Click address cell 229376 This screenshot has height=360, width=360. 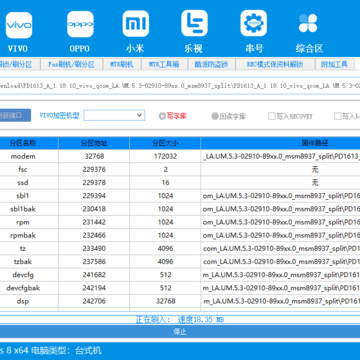point(94,169)
